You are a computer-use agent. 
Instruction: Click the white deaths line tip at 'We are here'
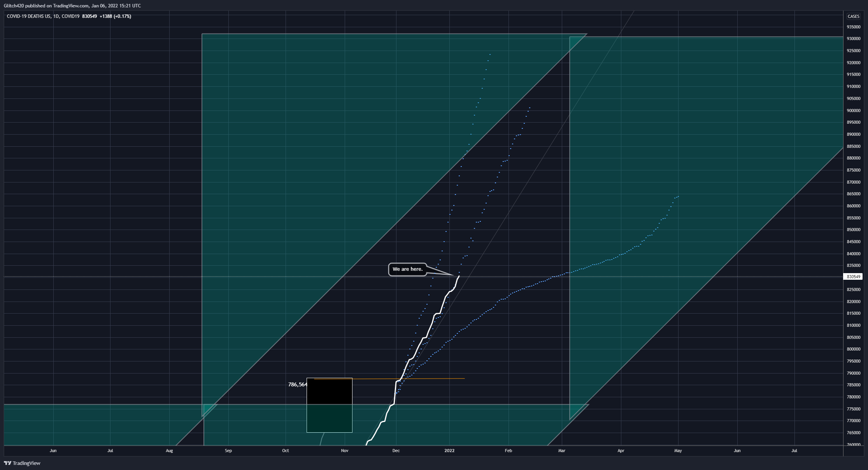coord(459,276)
